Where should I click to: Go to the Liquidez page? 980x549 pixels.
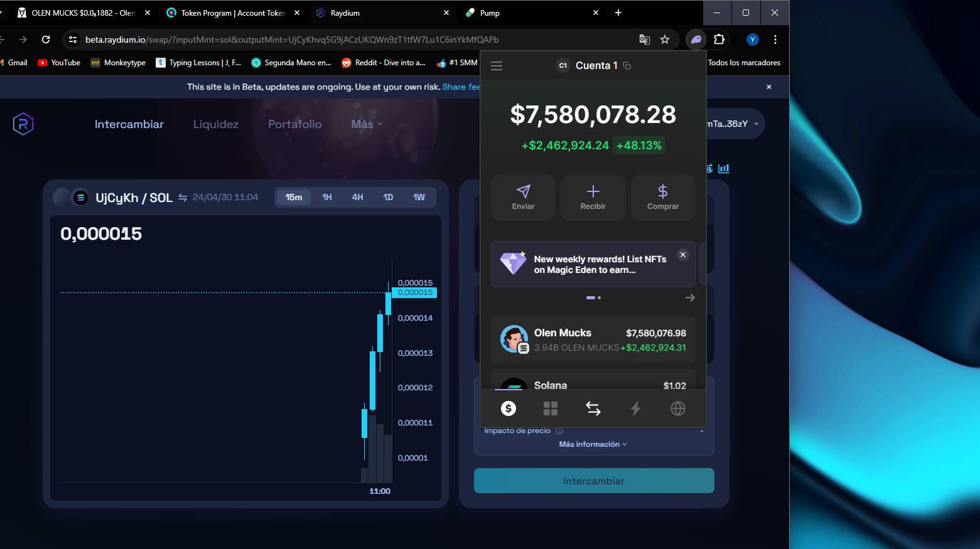(216, 124)
